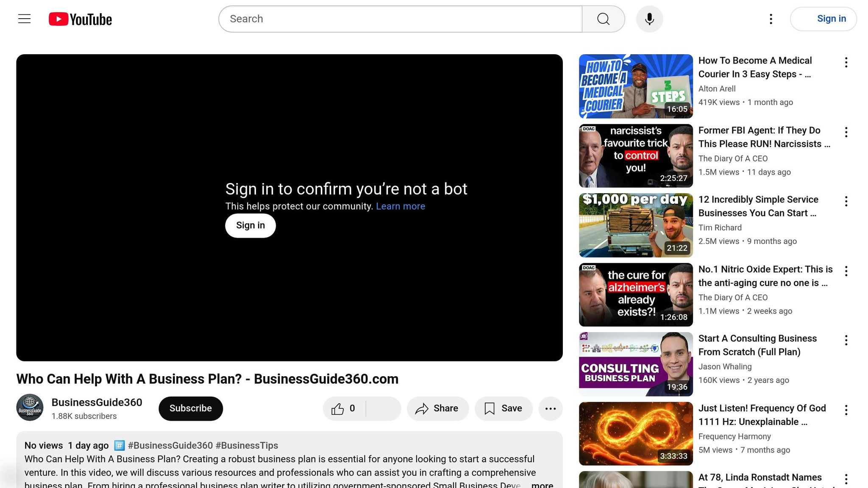Start voice search with the microphone

649,19
